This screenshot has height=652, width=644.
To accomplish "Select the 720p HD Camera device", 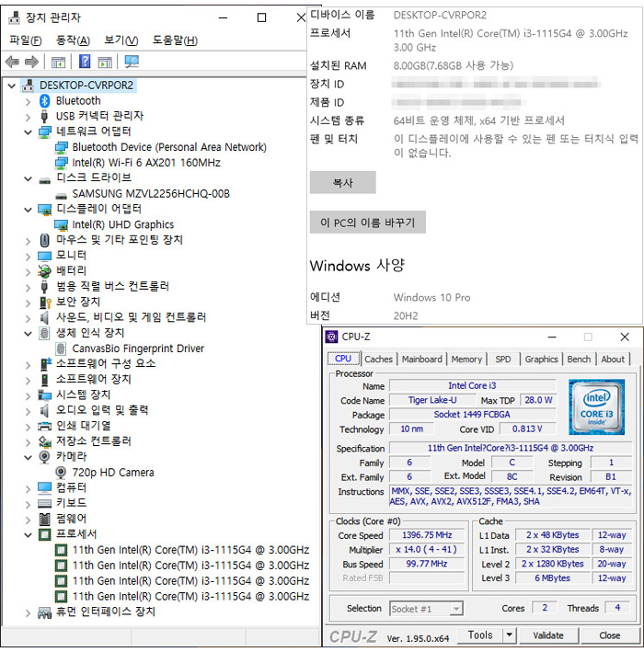I will (x=113, y=473).
